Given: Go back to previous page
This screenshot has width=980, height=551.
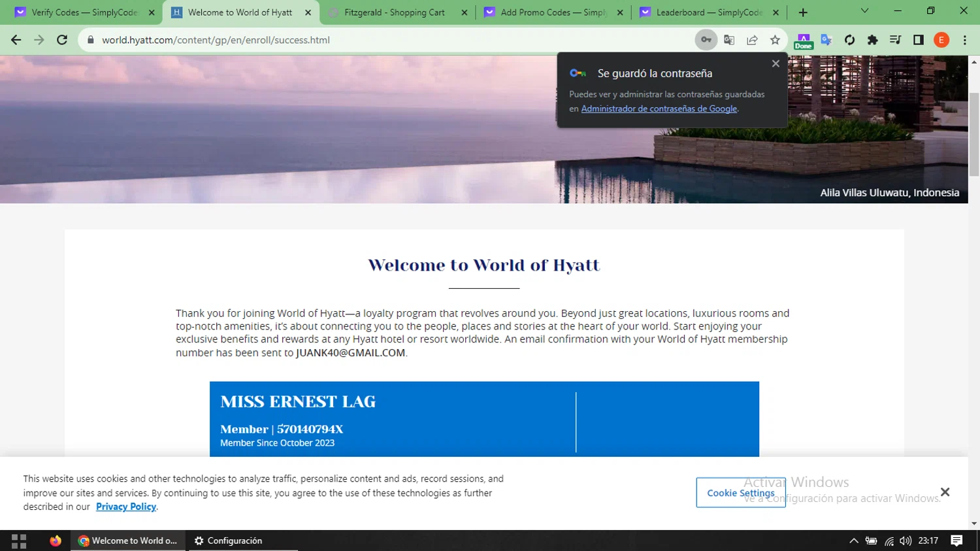Looking at the screenshot, I should point(16,40).
